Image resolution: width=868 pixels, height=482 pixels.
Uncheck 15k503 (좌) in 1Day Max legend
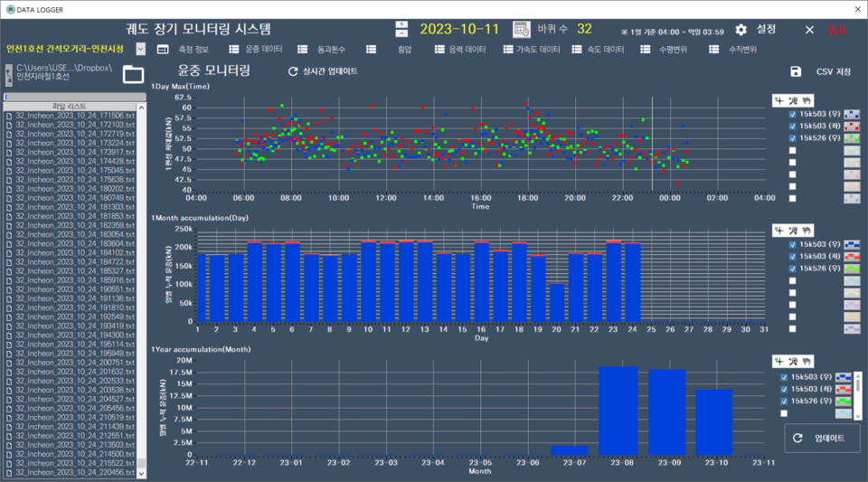click(793, 127)
